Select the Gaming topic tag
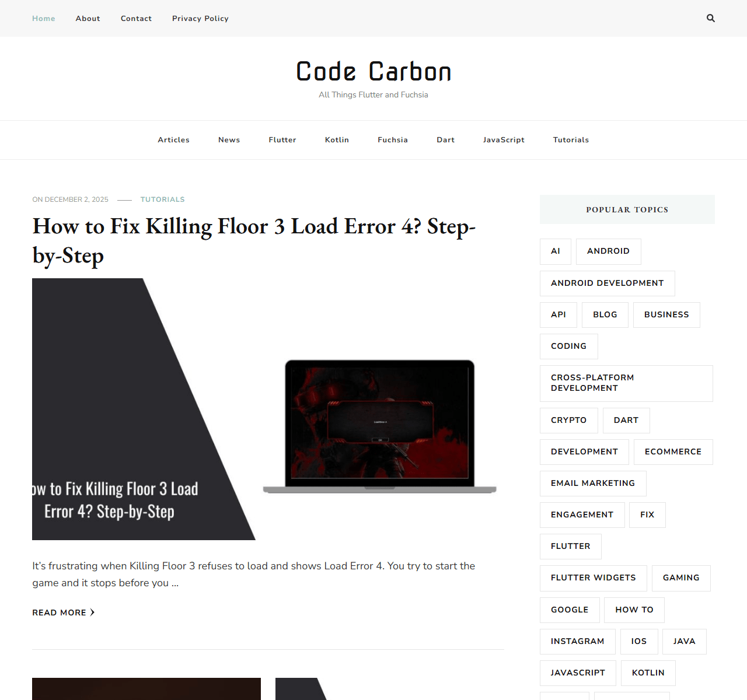Screen dimensions: 747x700 pyautogui.click(x=680, y=578)
